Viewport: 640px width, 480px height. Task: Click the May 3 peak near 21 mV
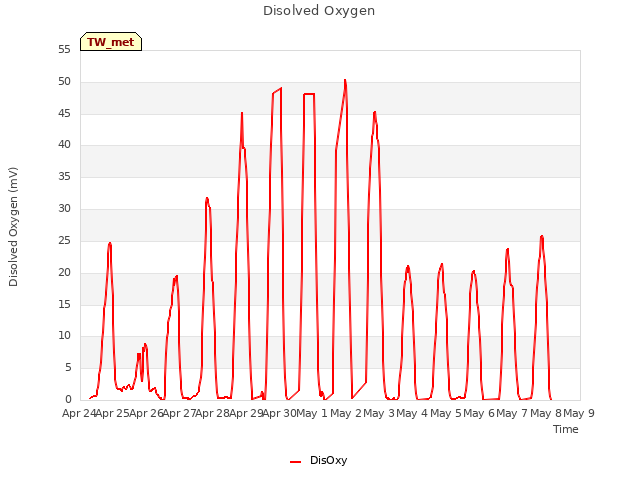tap(408, 267)
